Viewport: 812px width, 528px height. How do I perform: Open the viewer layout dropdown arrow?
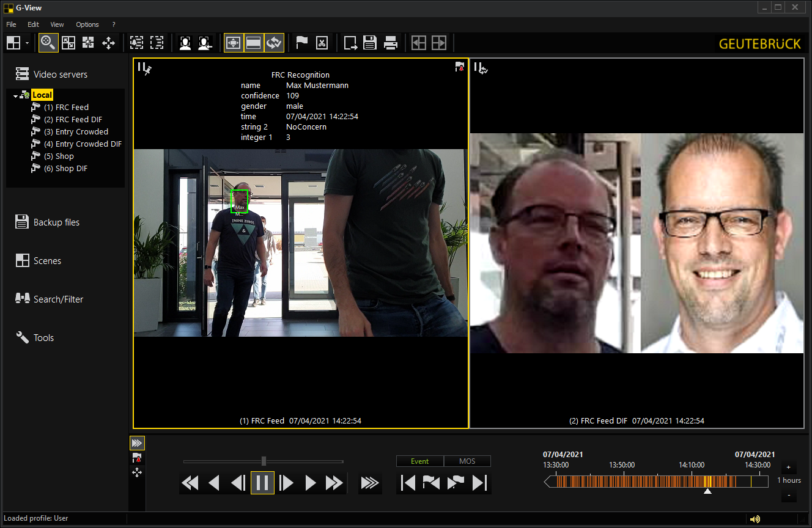tap(28, 43)
